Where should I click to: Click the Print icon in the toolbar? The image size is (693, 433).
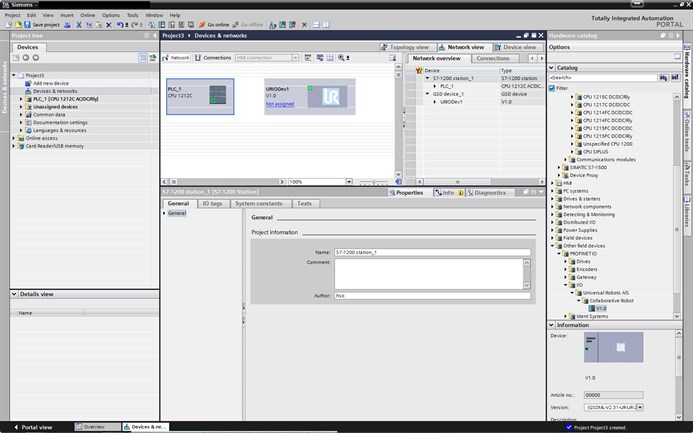[67, 25]
